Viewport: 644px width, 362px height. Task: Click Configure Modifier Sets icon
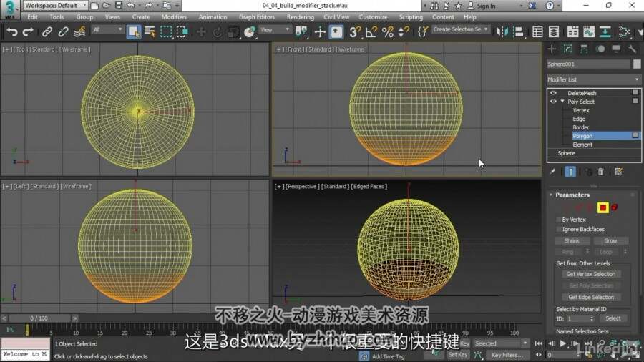coord(618,172)
